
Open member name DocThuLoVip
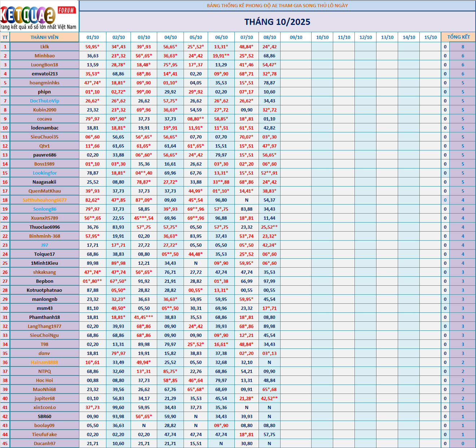(45, 101)
